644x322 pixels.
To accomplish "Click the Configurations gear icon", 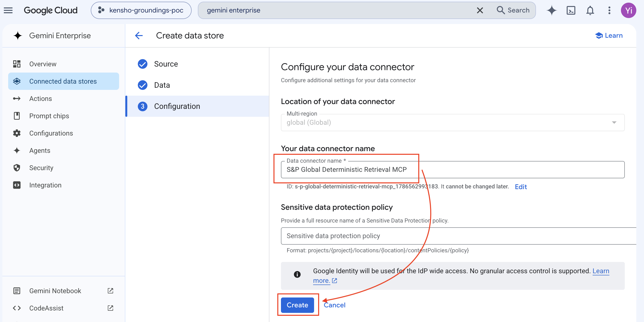I will point(17,133).
